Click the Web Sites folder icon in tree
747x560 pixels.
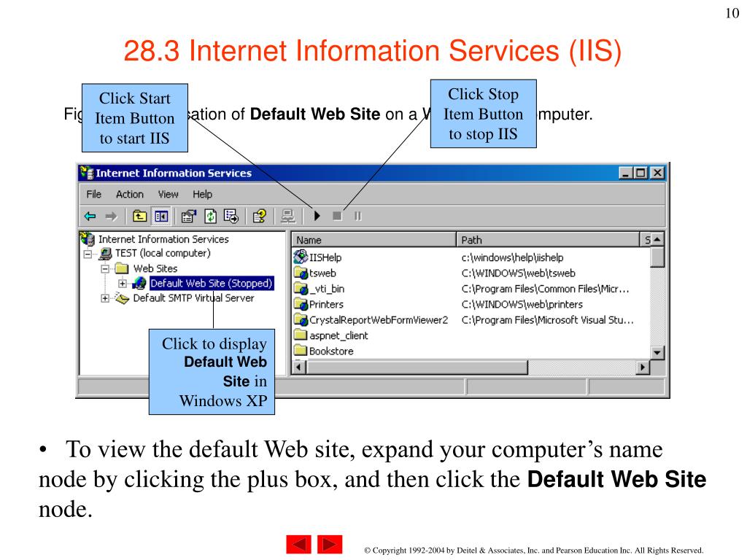click(x=122, y=268)
